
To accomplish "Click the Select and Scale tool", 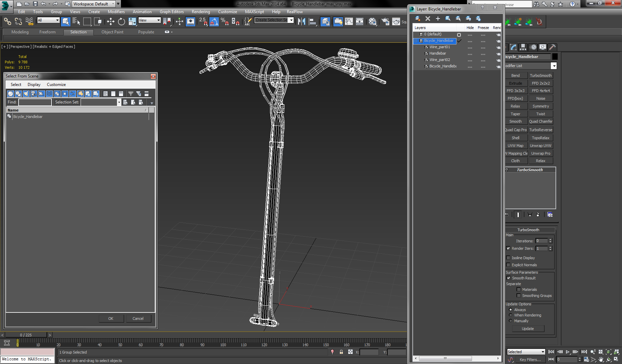I will [132, 22].
